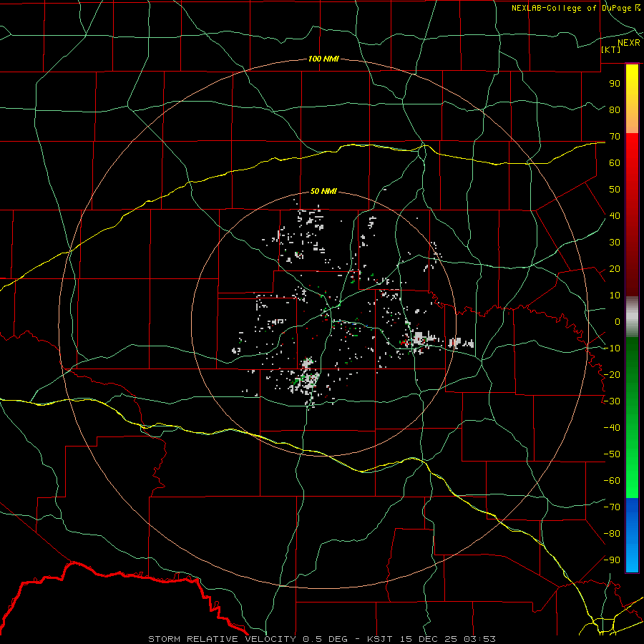
Task: Click the "NEXR" label above the scale
Action: [629, 43]
